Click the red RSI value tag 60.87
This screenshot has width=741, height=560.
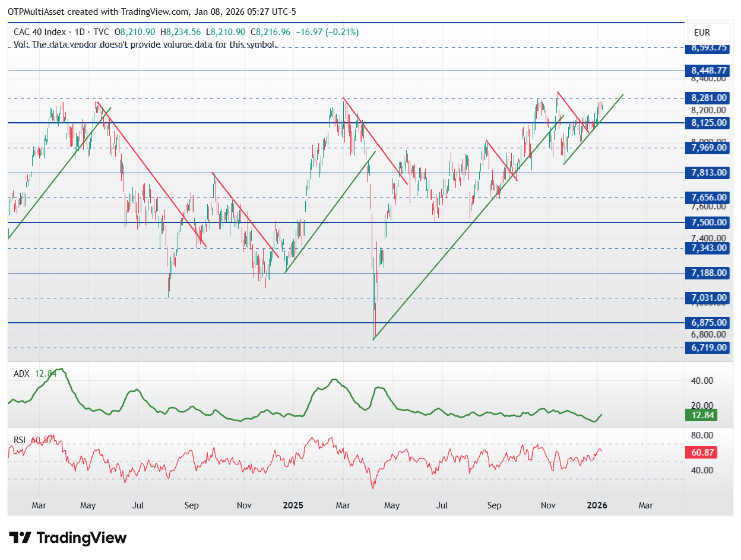click(702, 453)
